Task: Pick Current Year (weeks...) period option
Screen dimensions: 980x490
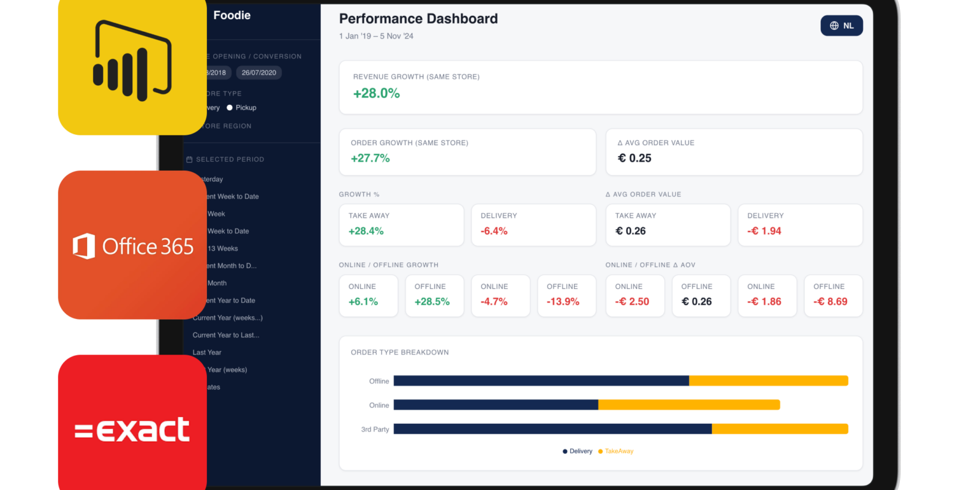Action: click(227, 318)
